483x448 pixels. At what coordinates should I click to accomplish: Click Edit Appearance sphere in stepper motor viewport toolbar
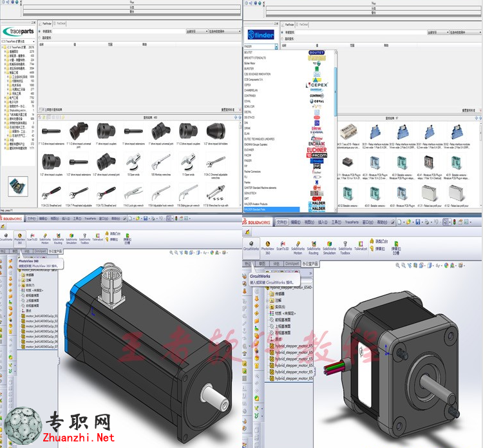446,265
